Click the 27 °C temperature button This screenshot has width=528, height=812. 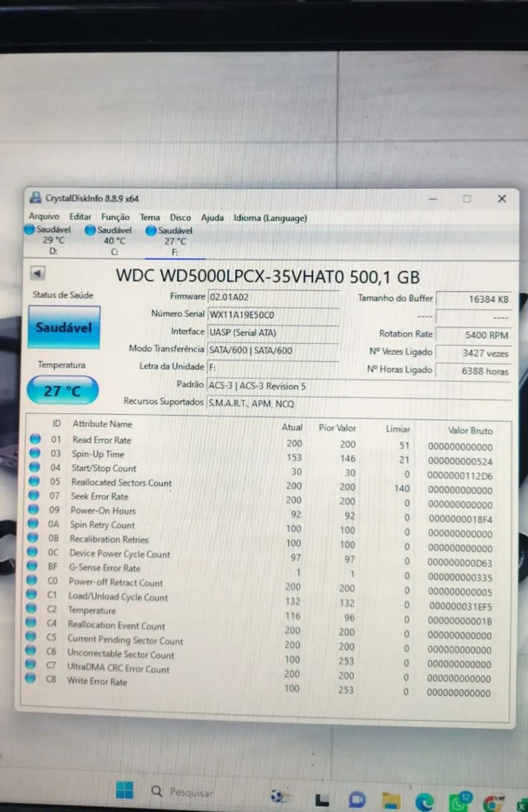point(62,390)
